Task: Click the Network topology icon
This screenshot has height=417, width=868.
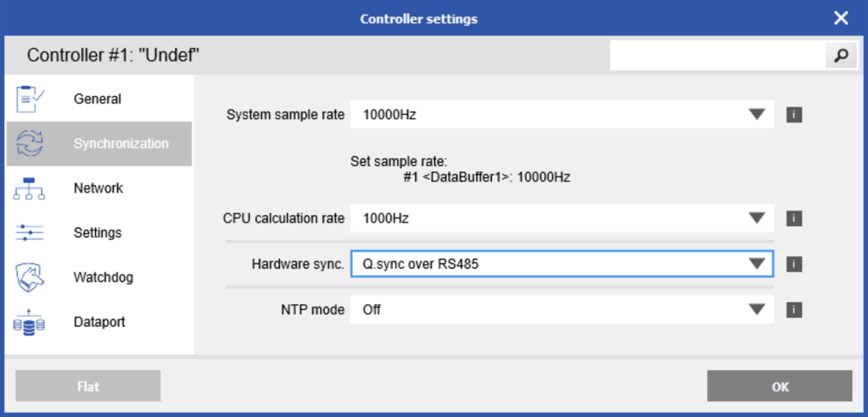Action: point(30,188)
